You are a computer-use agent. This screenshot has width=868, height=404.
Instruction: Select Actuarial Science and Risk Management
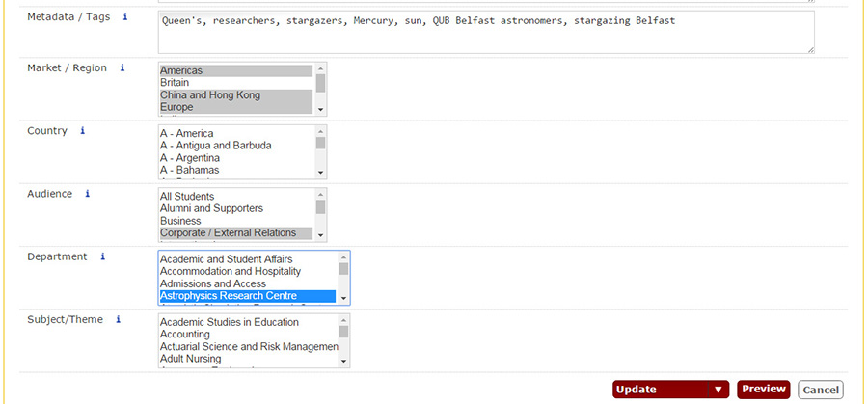[248, 346]
